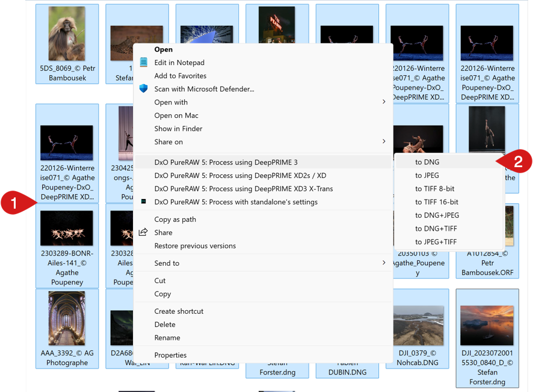The image size is (533, 392).
Task: Select the 'to DNG+TIFF' submenu entry
Action: click(436, 228)
